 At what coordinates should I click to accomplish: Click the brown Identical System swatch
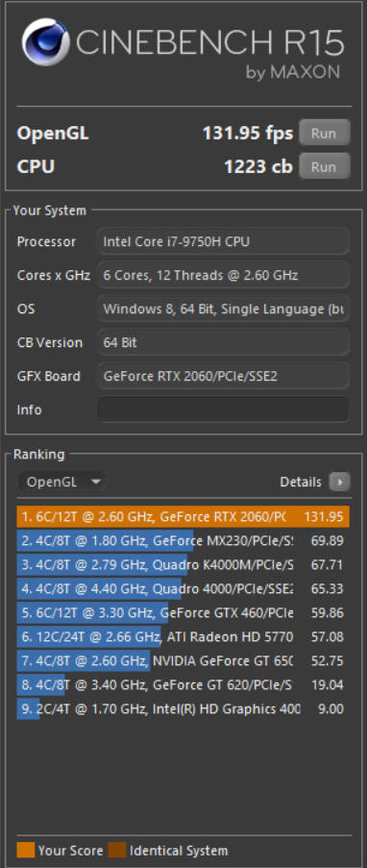pyautogui.click(x=117, y=851)
